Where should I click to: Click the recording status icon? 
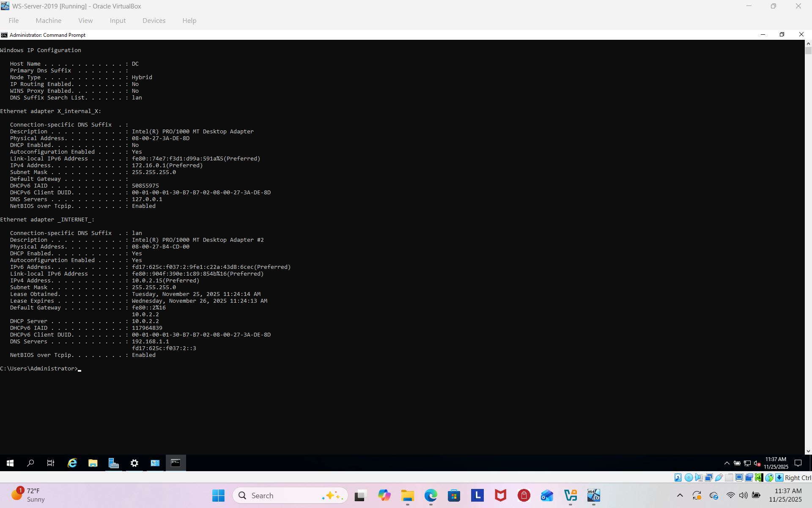tap(749, 478)
